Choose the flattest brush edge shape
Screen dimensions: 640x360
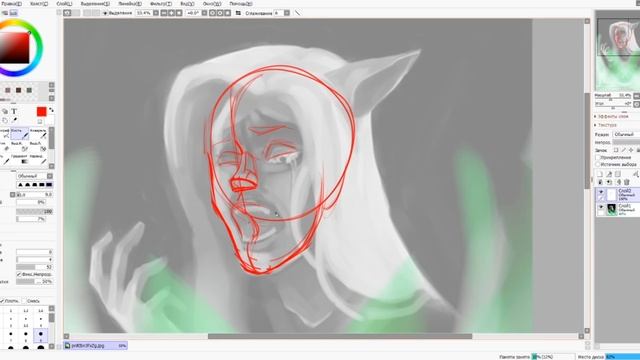pyautogui.click(x=49, y=185)
